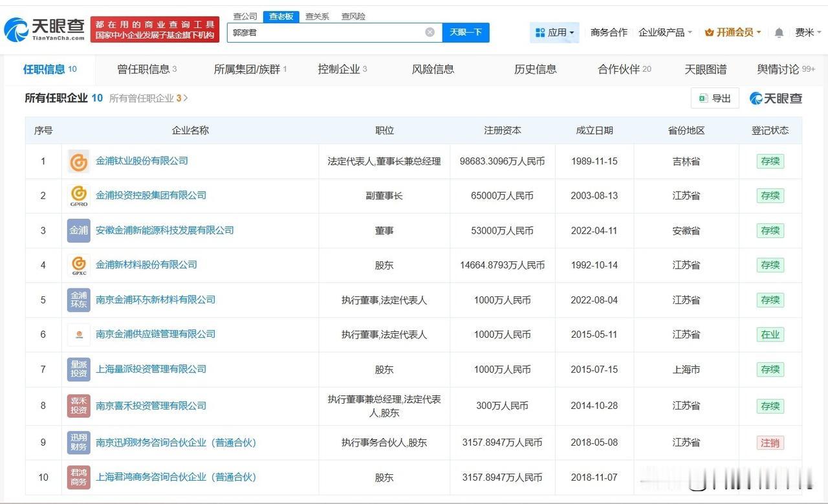Click the 所有任职企业 10 heading
The image size is (828, 504).
[x=63, y=98]
